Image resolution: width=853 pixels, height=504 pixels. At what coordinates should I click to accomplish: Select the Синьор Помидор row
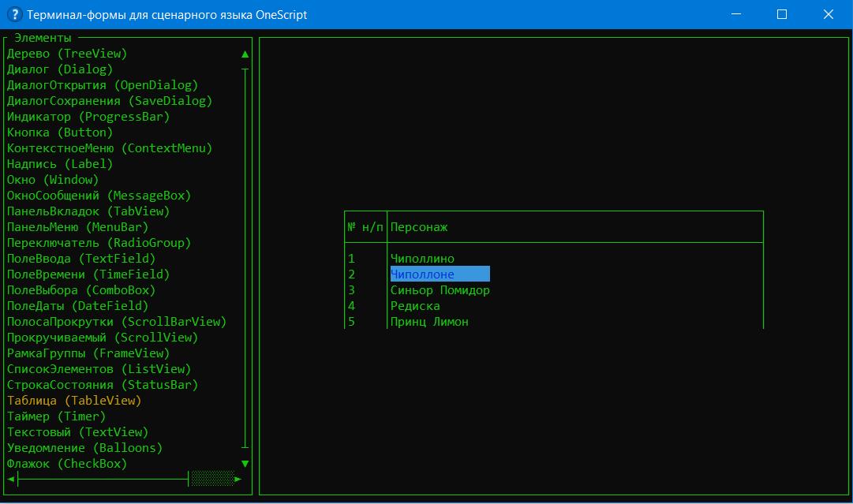click(x=440, y=290)
